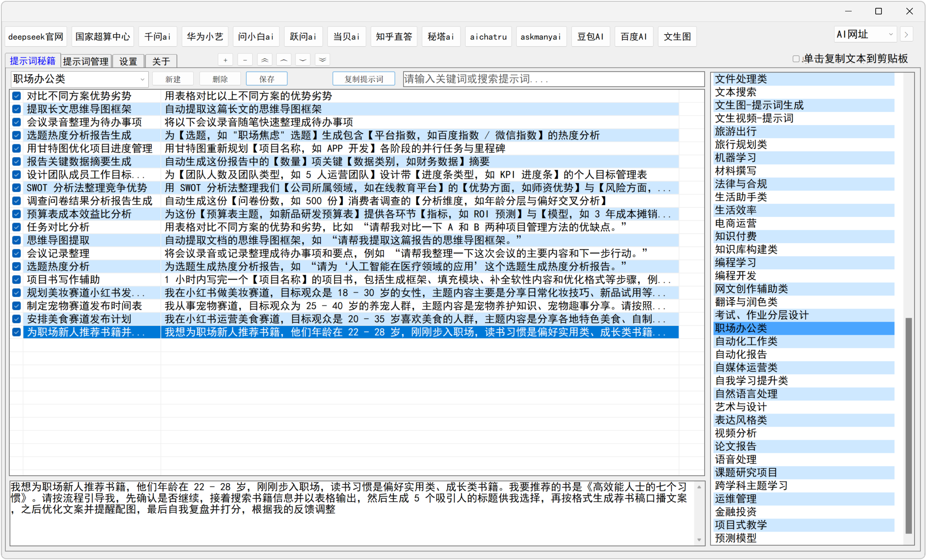Move item to bottom double-chevron down icon

(x=322, y=60)
